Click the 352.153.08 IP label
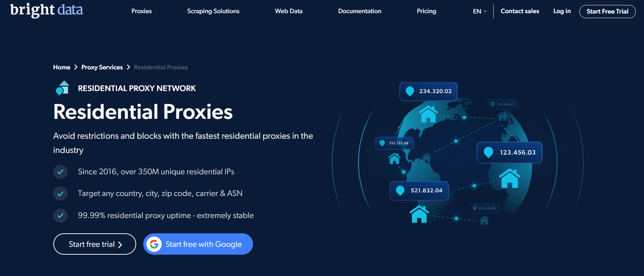644x276 pixels. pos(394,143)
